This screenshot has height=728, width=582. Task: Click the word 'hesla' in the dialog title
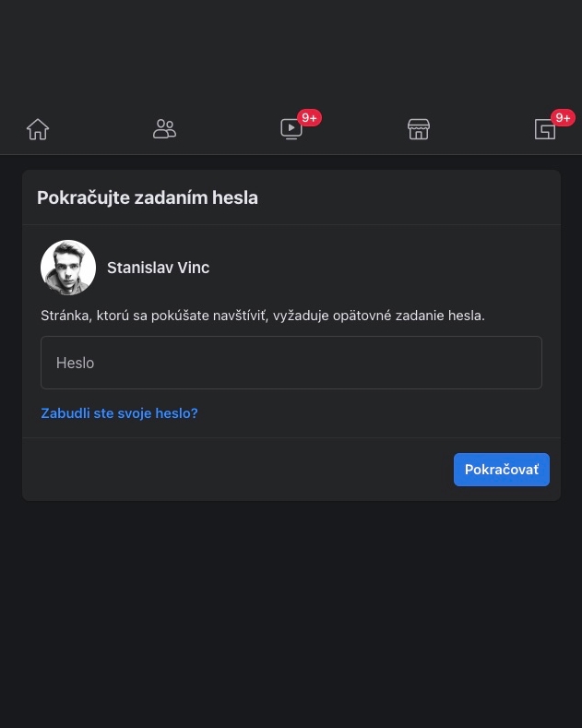click(x=235, y=197)
